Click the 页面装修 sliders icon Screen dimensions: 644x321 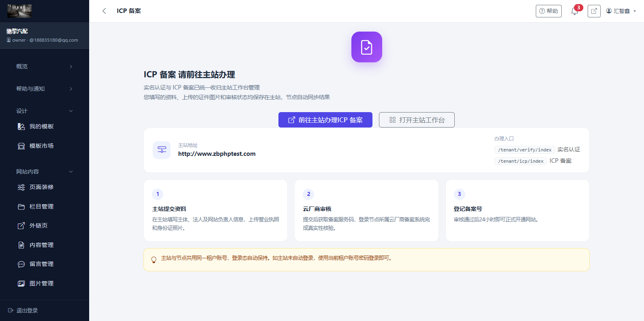[x=21, y=187]
